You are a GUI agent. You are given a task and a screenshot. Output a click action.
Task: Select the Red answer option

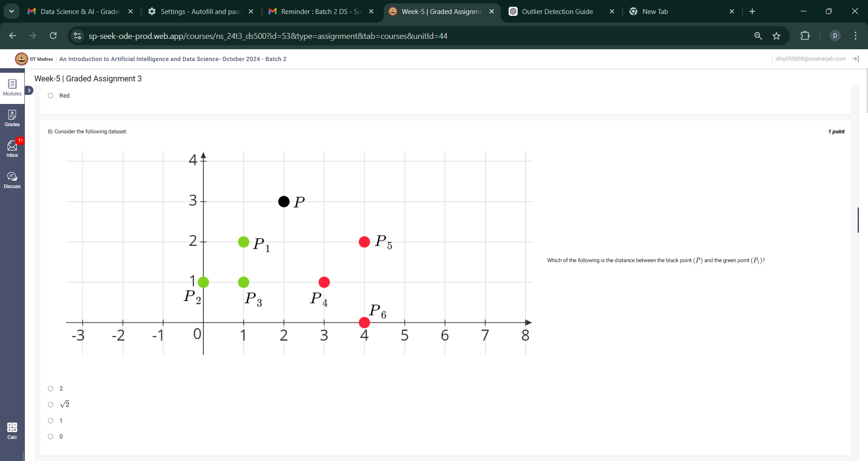coord(51,96)
